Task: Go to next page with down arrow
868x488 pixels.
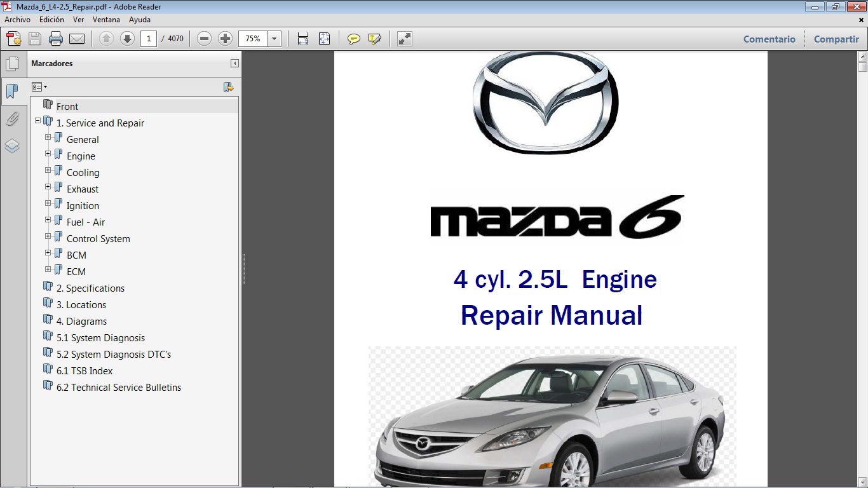Action: pyautogui.click(x=128, y=38)
